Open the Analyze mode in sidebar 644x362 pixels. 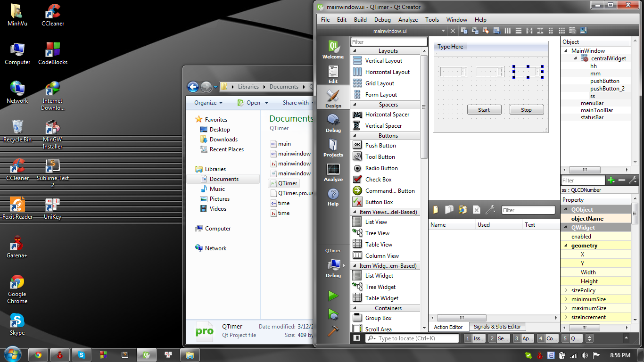(x=333, y=172)
